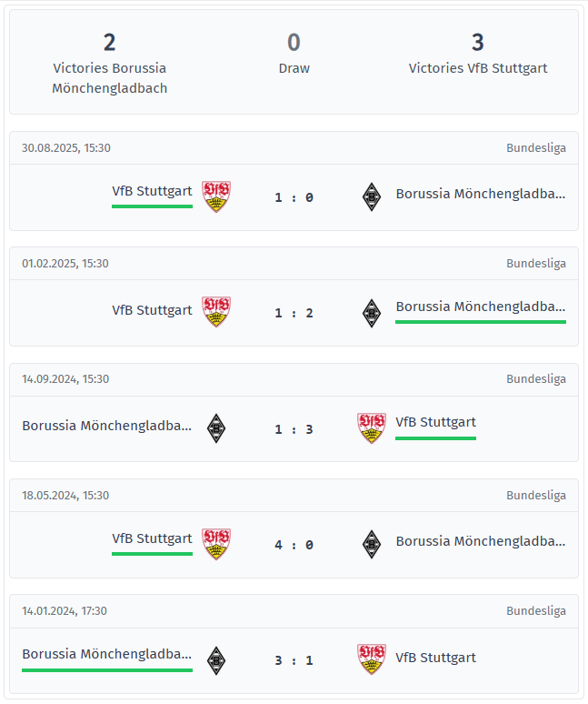The width and height of the screenshot is (588, 704).
Task: Click Mönchengladbach crest in 30.08.2025 match
Action: pos(371,196)
